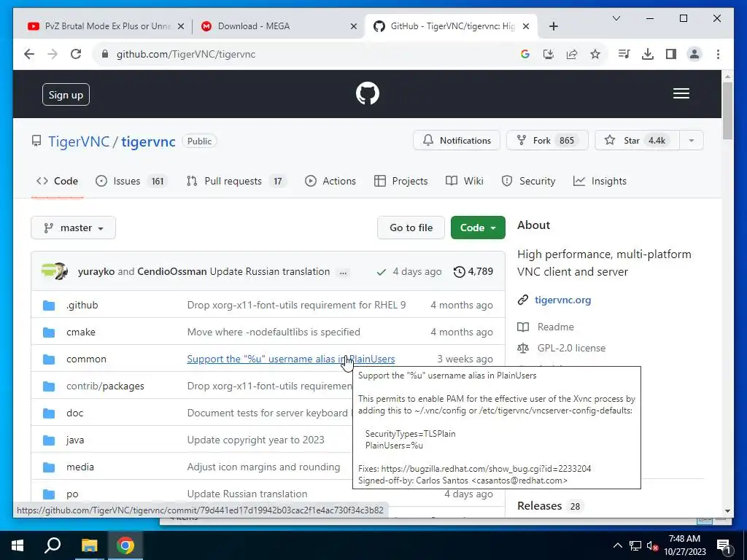The height and width of the screenshot is (560, 747).
Task: Open the .github folder
Action: (x=82, y=305)
